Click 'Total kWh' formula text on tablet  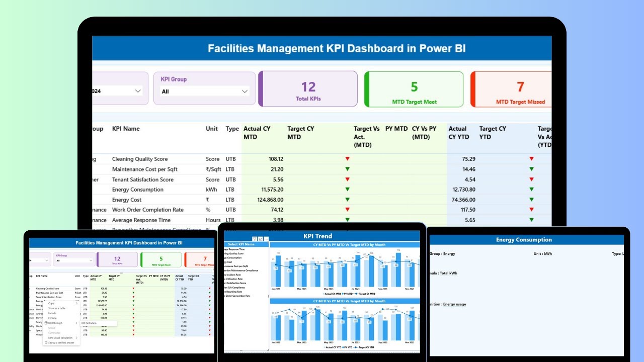click(449, 273)
